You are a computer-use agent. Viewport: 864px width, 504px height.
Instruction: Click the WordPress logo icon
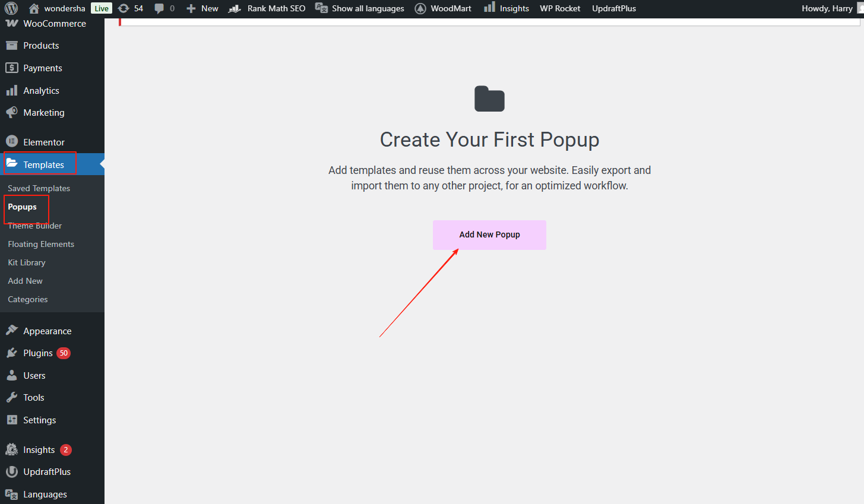(11, 8)
